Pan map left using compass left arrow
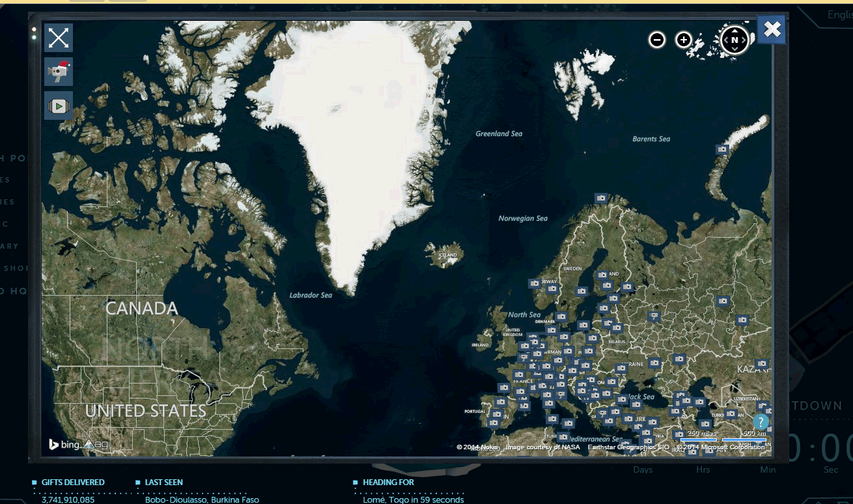Viewport: 853px width, 504px height. (725, 40)
